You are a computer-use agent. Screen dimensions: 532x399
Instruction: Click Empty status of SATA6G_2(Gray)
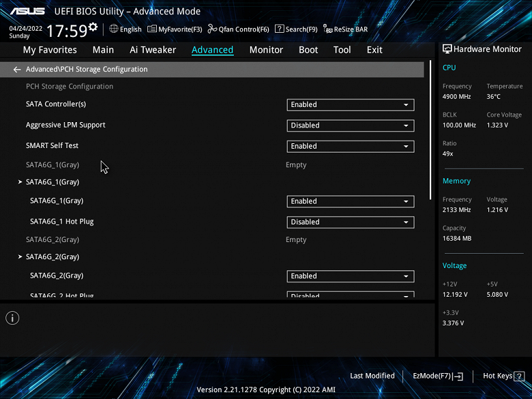[296, 240]
